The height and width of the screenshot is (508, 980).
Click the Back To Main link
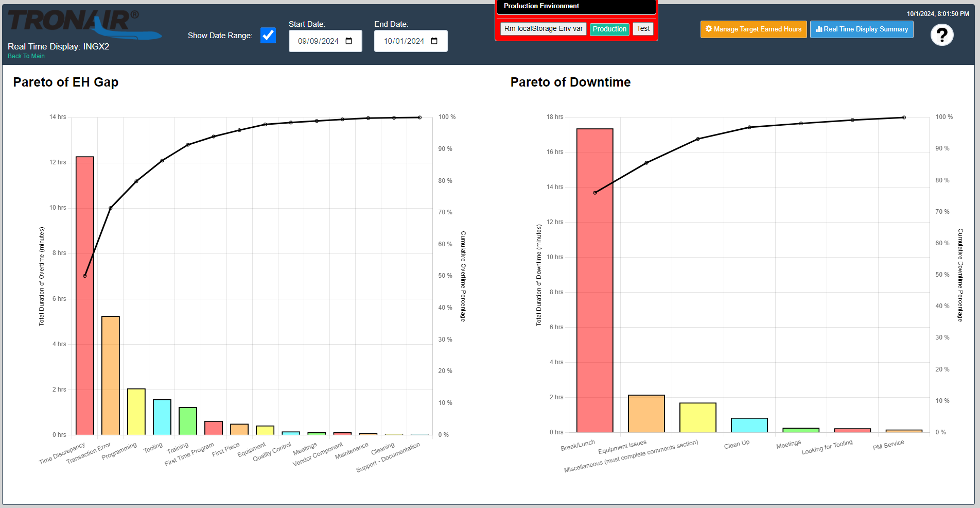pos(26,56)
